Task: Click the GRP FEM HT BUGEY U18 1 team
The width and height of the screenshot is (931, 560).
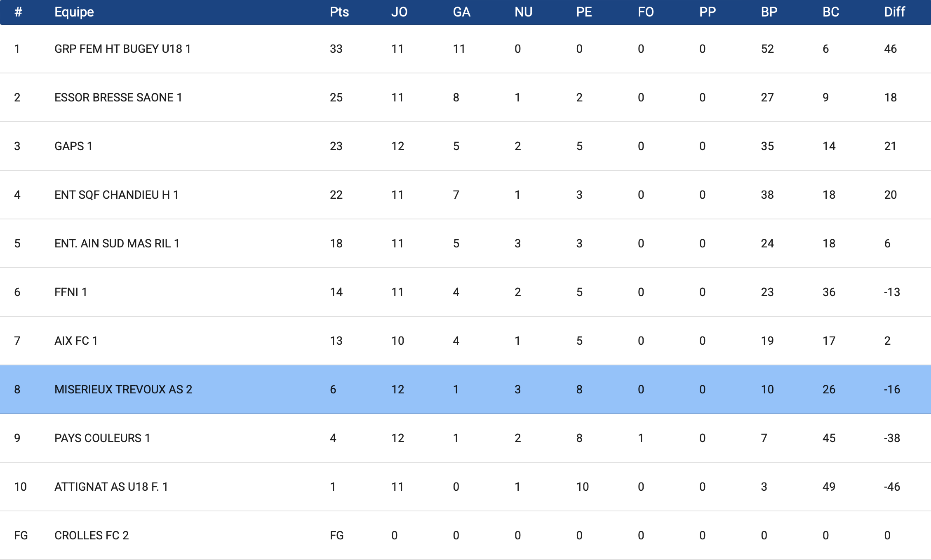Action: tap(122, 49)
